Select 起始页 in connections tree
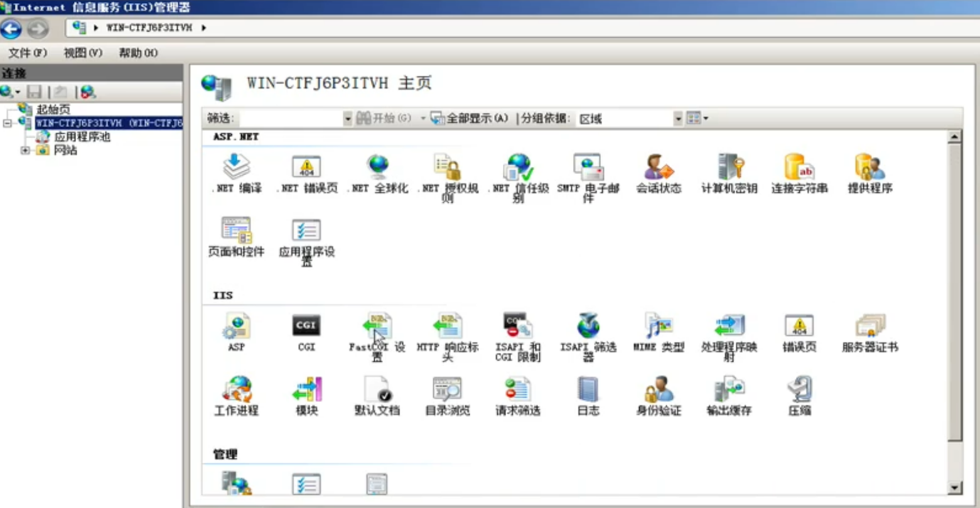The width and height of the screenshot is (980, 508). 53,109
